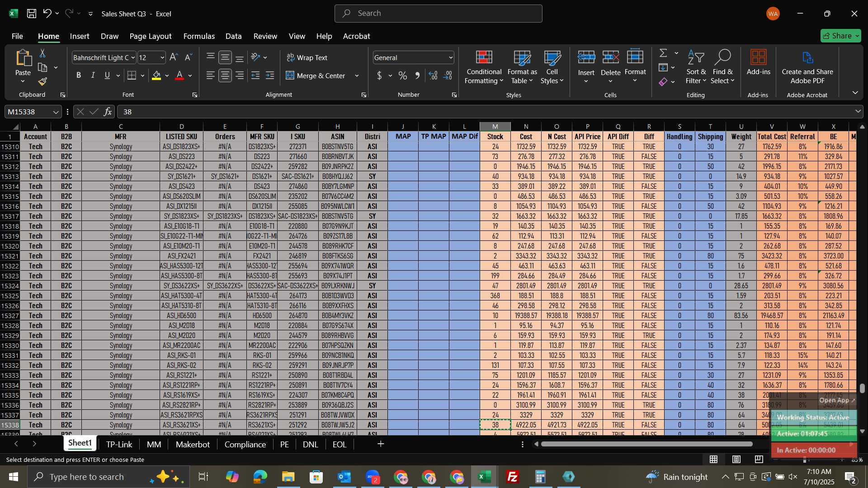Click the Fill down icon

(x=663, y=68)
